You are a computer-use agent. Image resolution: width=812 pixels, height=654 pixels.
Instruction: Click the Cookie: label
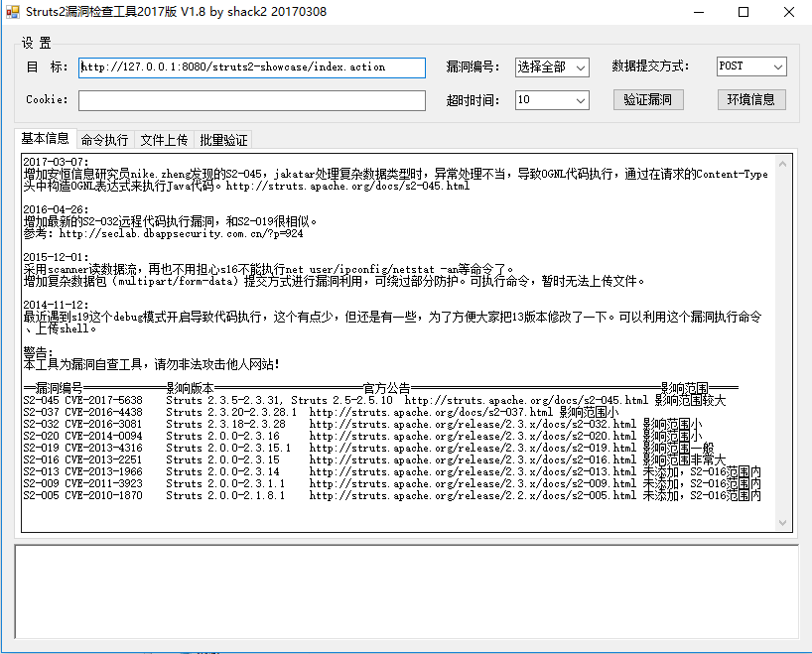pos(47,99)
